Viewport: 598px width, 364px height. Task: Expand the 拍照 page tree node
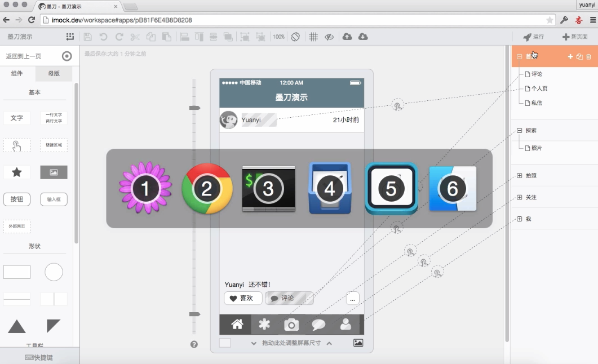pos(519,176)
